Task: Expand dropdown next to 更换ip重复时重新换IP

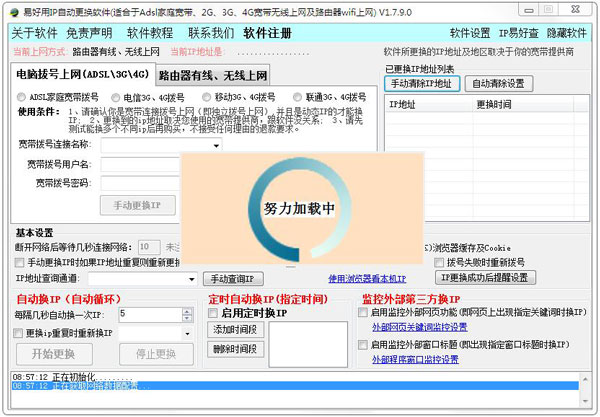Action: [188, 332]
